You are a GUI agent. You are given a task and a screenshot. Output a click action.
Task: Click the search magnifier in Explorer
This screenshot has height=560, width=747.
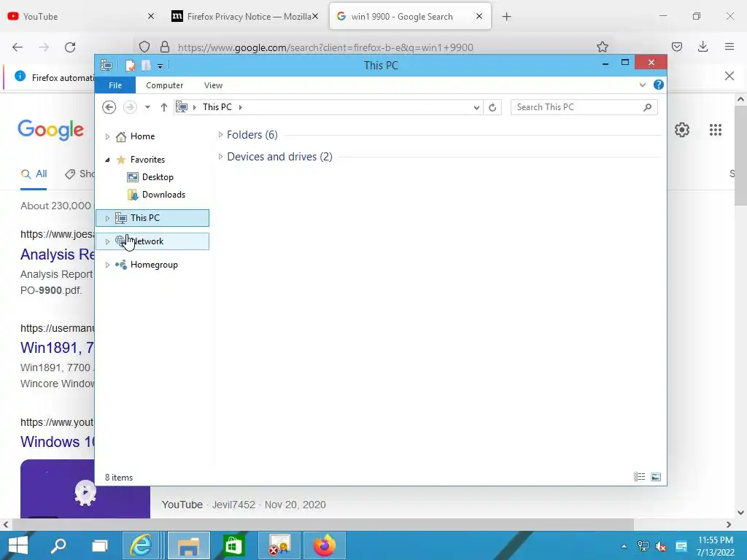(647, 107)
